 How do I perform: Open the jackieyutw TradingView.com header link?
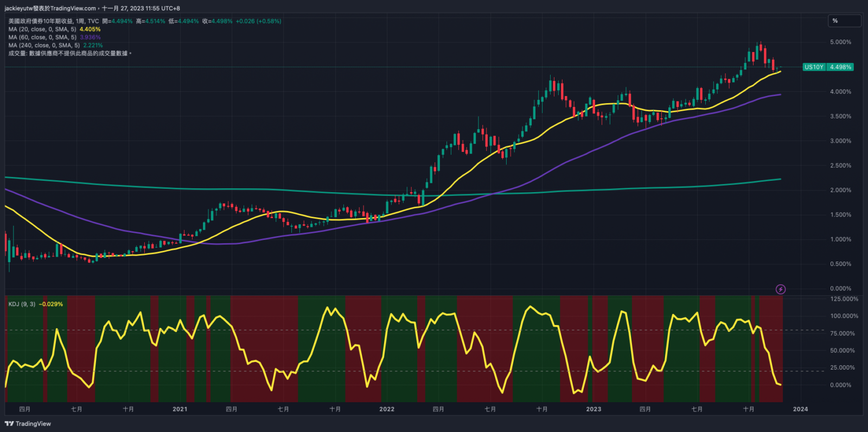click(x=50, y=8)
